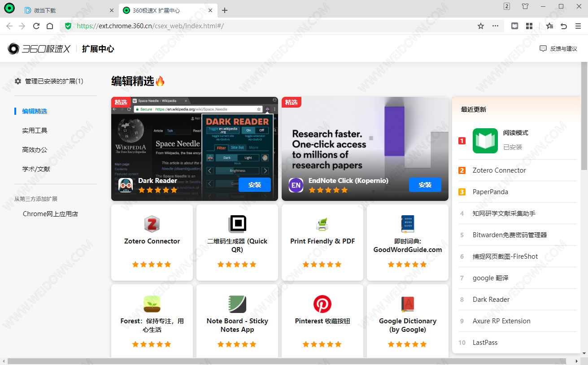The width and height of the screenshot is (588, 365).
Task: Click the gear icon for manage extensions
Action: click(x=18, y=81)
